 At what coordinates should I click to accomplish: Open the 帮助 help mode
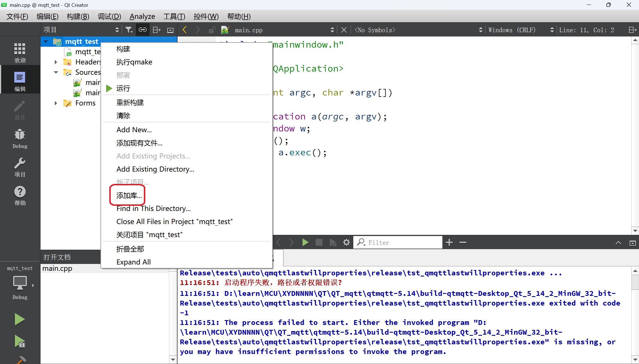point(20,196)
